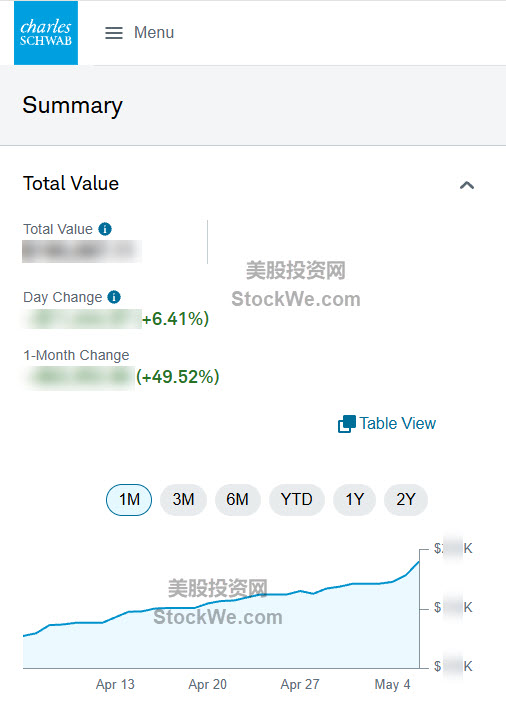Collapse the Total Value section chevron

click(x=467, y=185)
